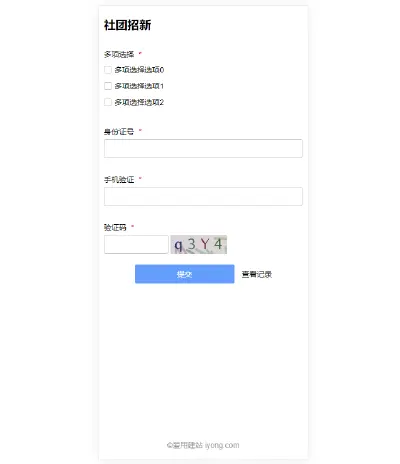Choose the 多项选择选项2 label text
400x464 pixels.
pyautogui.click(x=139, y=102)
